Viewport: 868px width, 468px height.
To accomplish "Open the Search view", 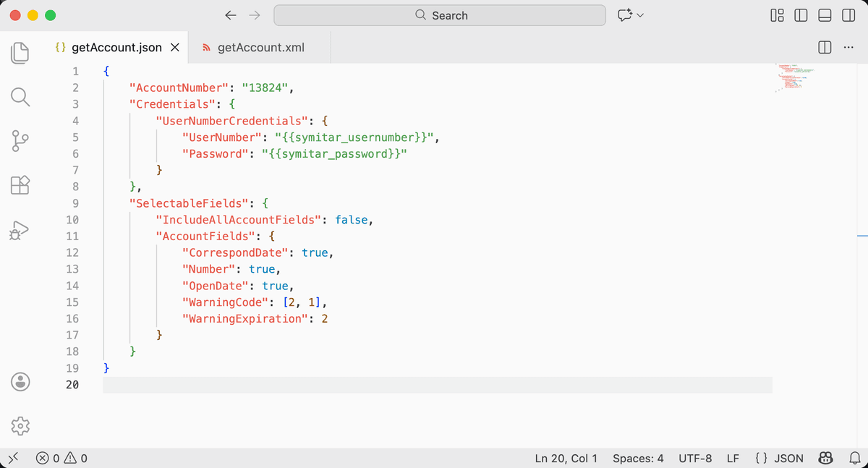I will (20, 96).
